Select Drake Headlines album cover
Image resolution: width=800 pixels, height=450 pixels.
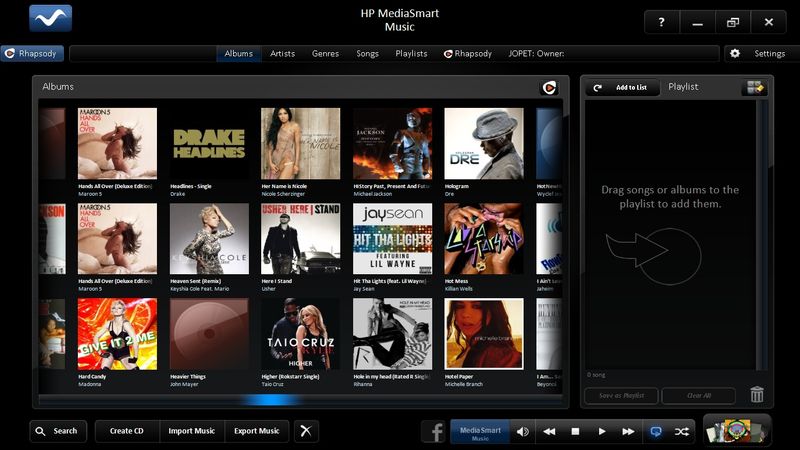[209, 143]
